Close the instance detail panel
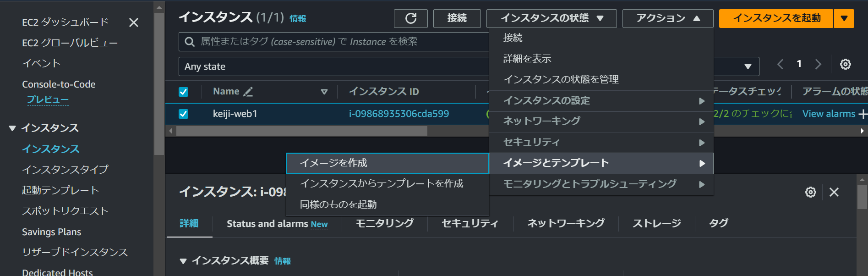The width and height of the screenshot is (868, 276). pos(834,192)
